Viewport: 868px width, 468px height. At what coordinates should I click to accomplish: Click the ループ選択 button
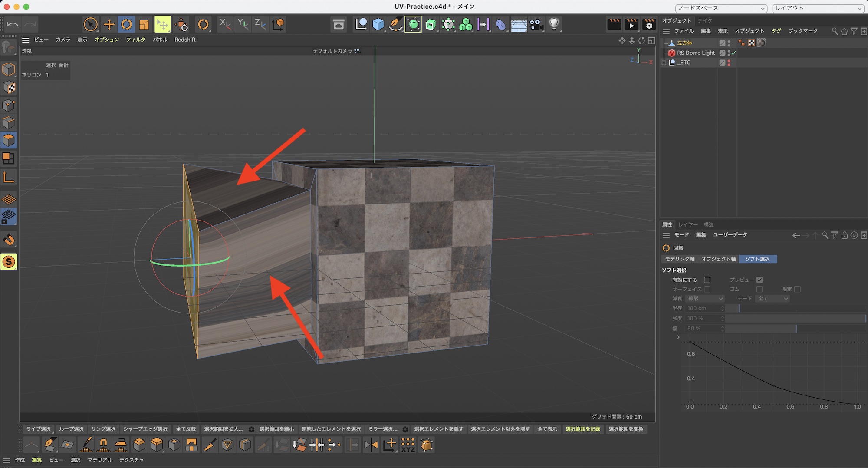(71, 429)
